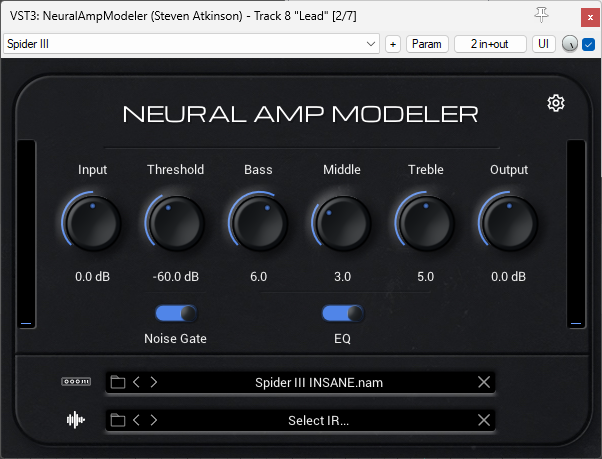Click the UI toggle button
This screenshot has width=602, height=459.
coord(543,44)
